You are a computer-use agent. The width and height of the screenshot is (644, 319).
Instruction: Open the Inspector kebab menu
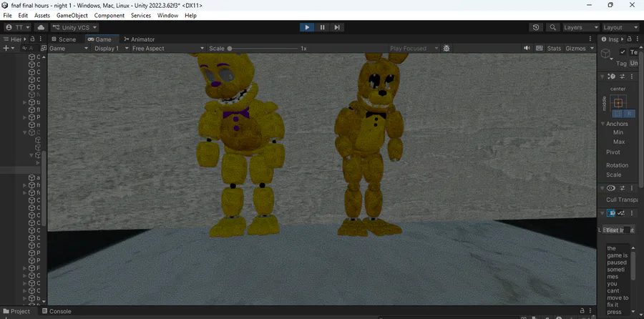(x=638, y=39)
